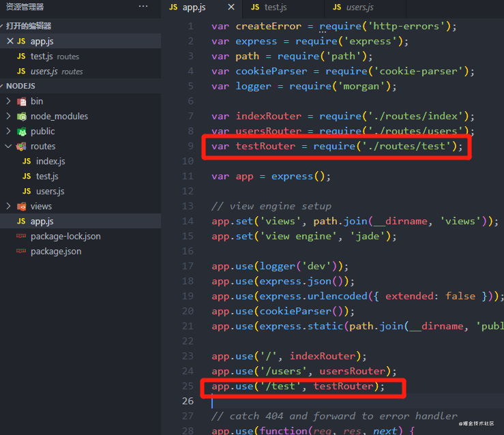Click the JS icon beside routes test.js
The image size is (504, 435).
27,176
